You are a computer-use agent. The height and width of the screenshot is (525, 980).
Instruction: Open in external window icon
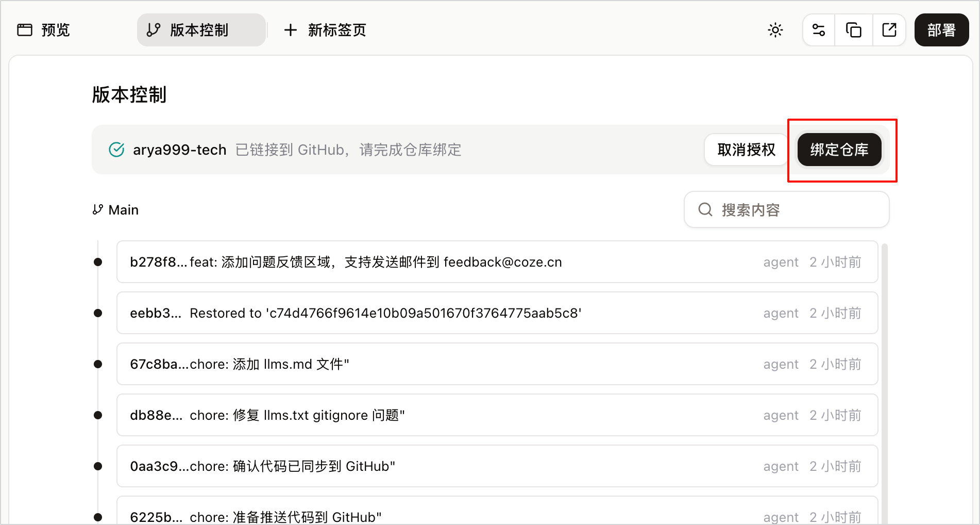coord(889,30)
